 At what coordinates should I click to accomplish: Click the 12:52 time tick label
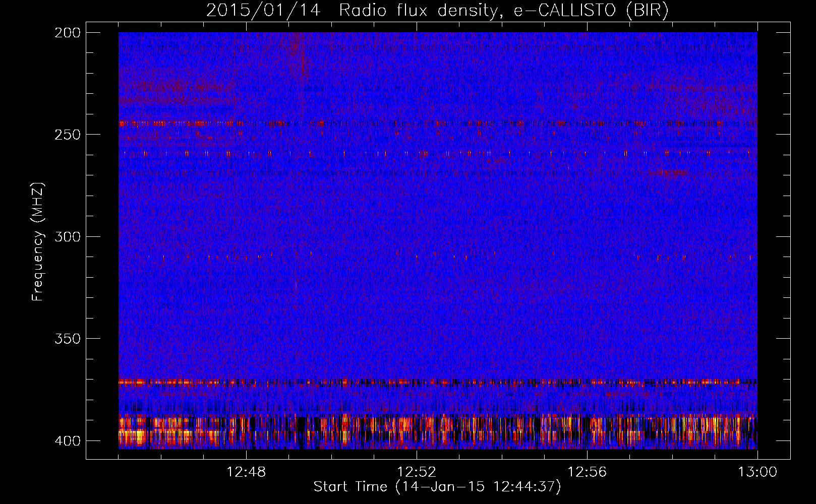click(x=417, y=472)
